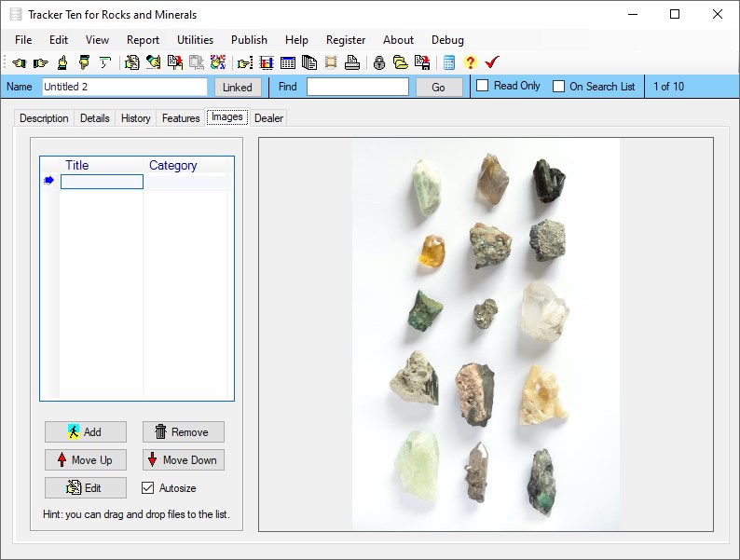
Task: Switch to the Dealer tab
Action: point(269,118)
